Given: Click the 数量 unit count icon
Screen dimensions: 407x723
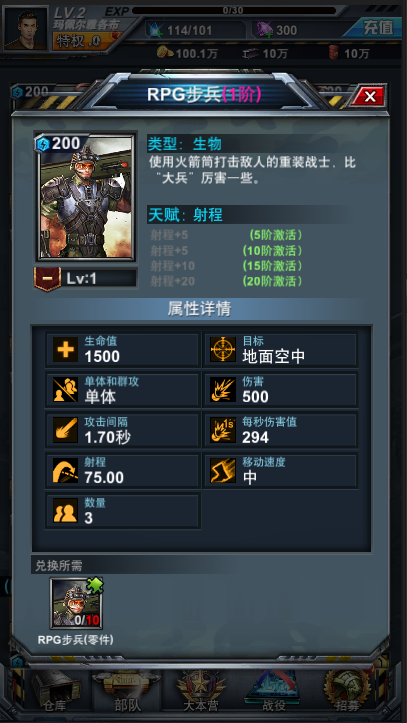Looking at the screenshot, I should pos(65,510).
